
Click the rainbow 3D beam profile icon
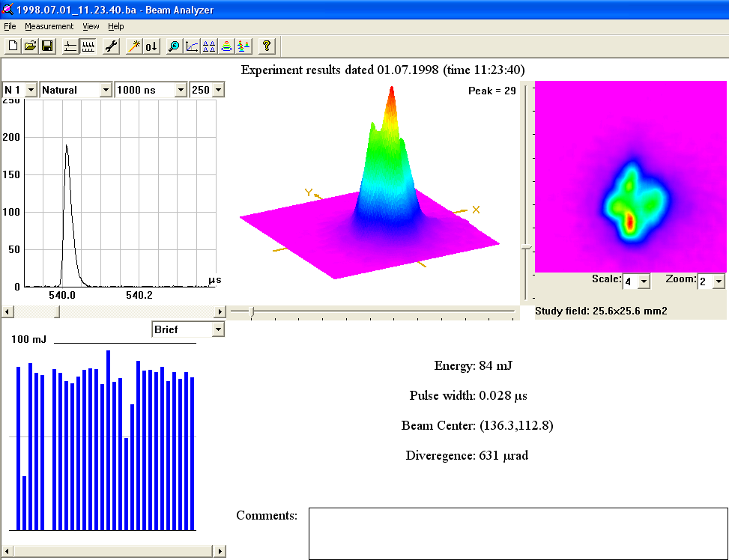point(226,46)
